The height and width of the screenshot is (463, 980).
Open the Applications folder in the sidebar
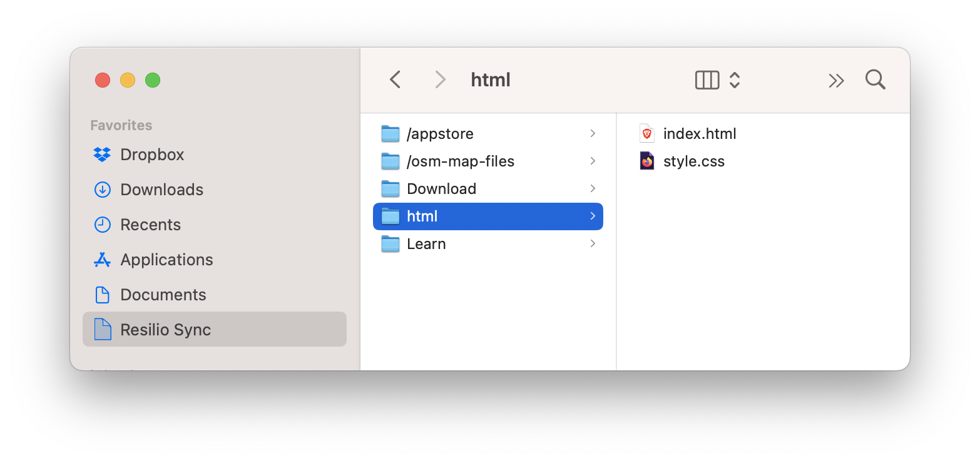coord(166,260)
